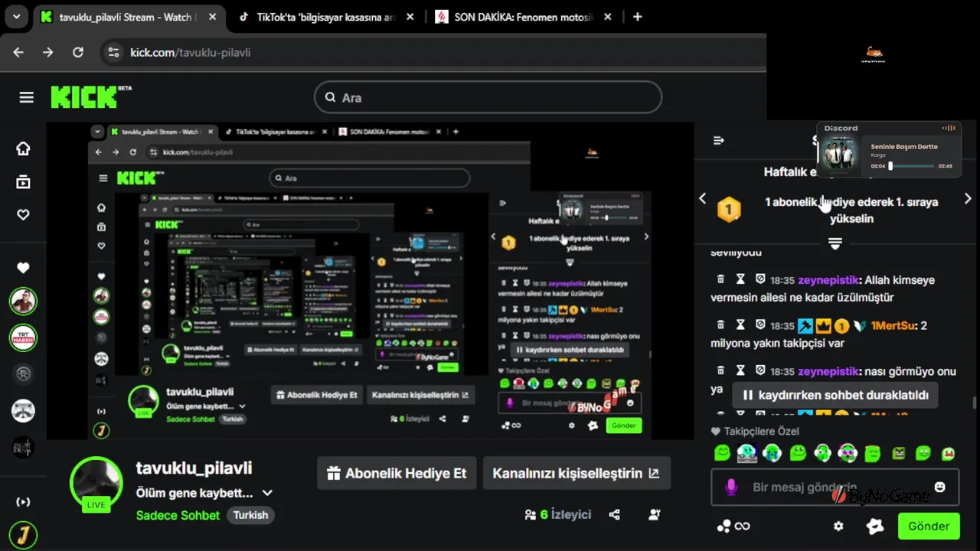Click the filled white heart in sidebar
This screenshot has width=980, height=551.
[x=24, y=268]
